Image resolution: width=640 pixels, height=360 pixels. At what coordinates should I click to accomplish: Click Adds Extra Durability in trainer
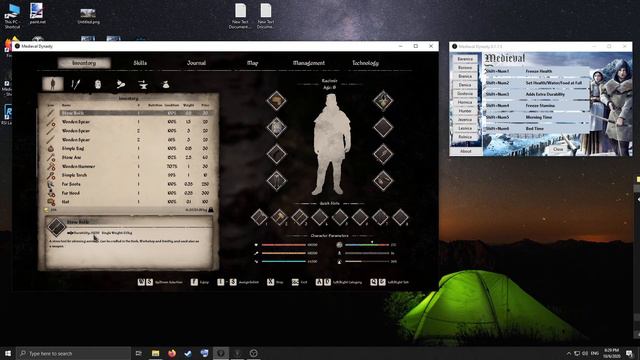coord(536,94)
